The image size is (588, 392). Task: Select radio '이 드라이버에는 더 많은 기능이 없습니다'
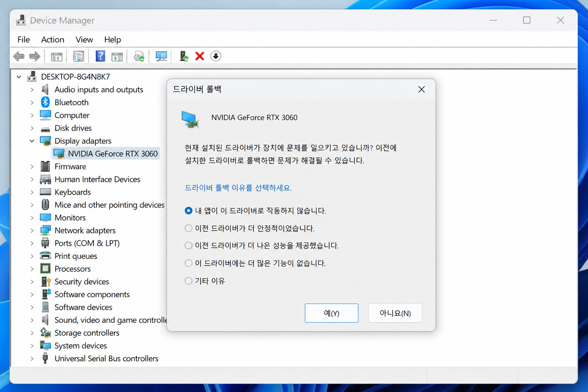pyautogui.click(x=188, y=263)
